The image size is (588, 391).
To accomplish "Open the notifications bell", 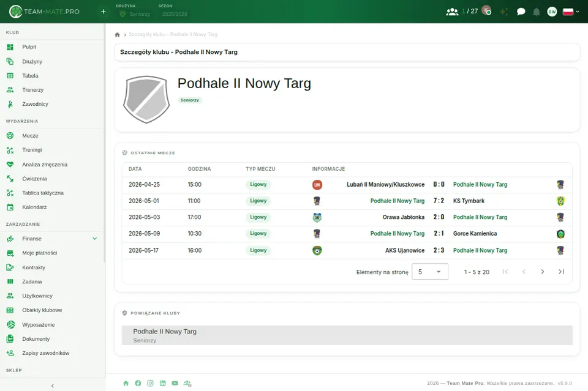I will (x=537, y=12).
